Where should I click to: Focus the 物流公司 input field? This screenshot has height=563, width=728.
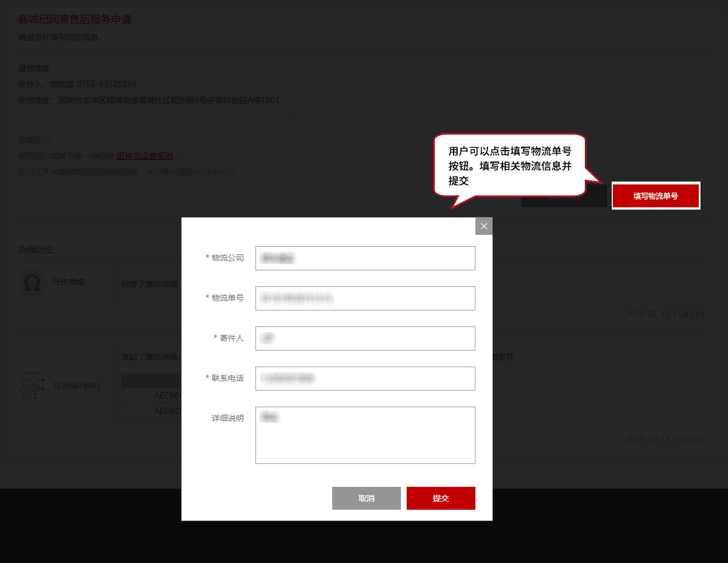(365, 258)
